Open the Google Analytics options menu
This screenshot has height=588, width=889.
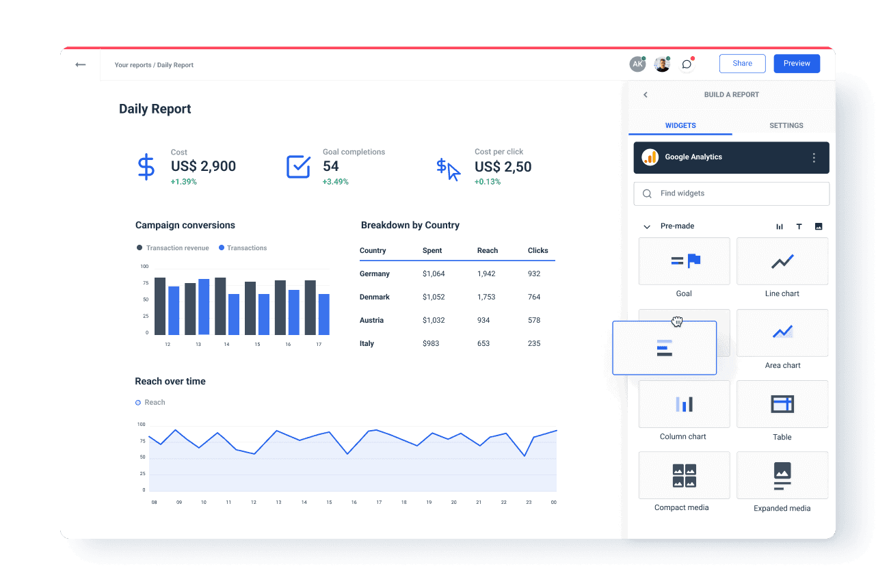814,157
